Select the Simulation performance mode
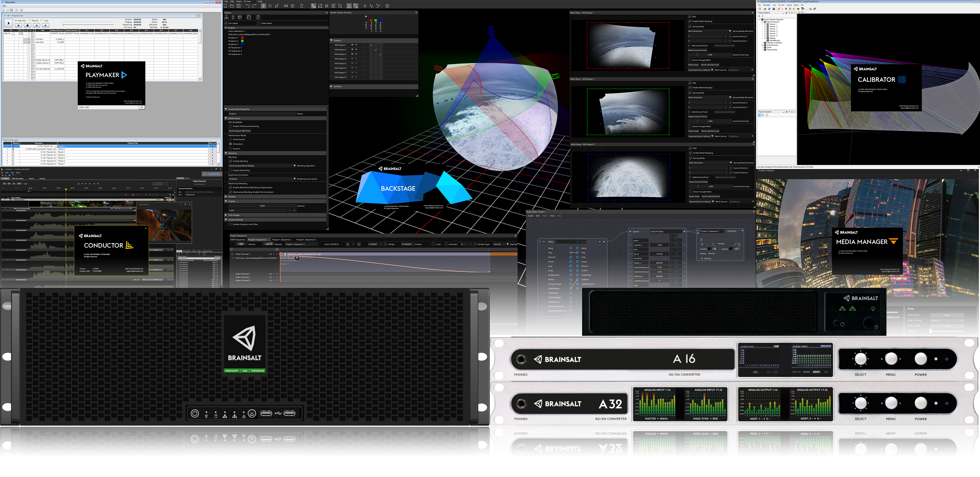Image resolution: width=980 pixels, height=477 pixels. 231,144
